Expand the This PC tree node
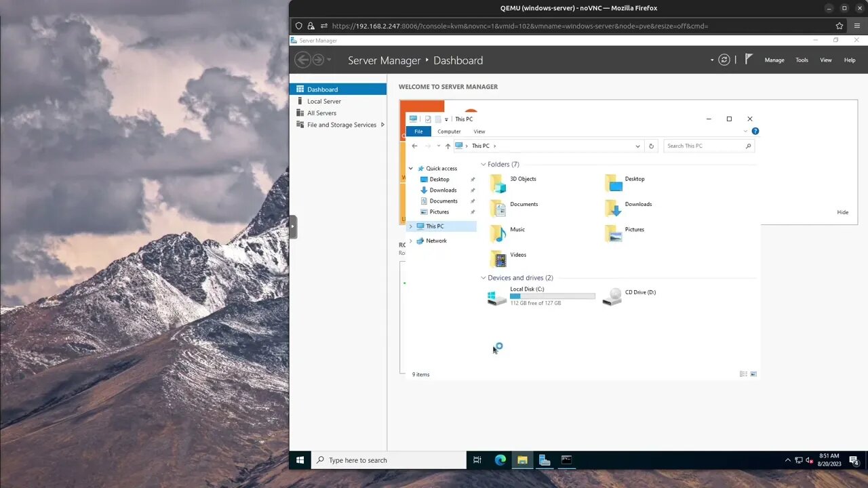Viewport: 868px width, 488px height. [411, 226]
